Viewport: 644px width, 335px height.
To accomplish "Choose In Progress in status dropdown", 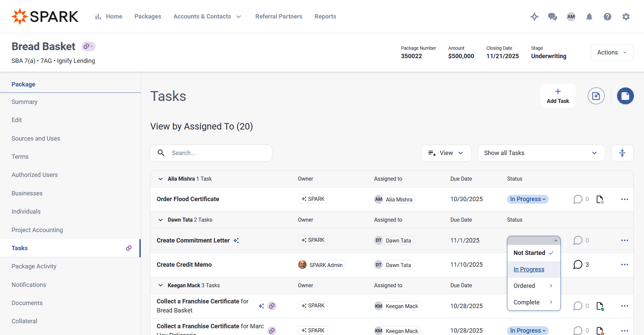I will 529,269.
